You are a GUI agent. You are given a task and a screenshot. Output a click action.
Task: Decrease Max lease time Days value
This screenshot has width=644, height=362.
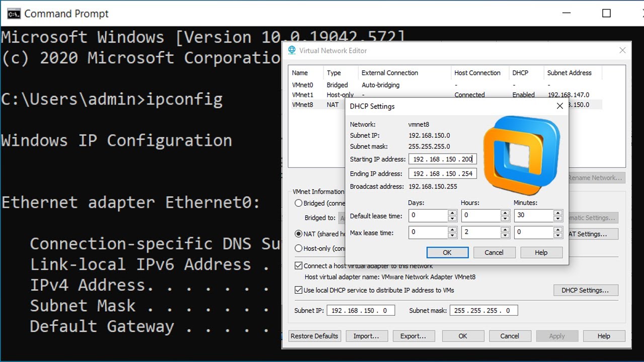(x=452, y=235)
